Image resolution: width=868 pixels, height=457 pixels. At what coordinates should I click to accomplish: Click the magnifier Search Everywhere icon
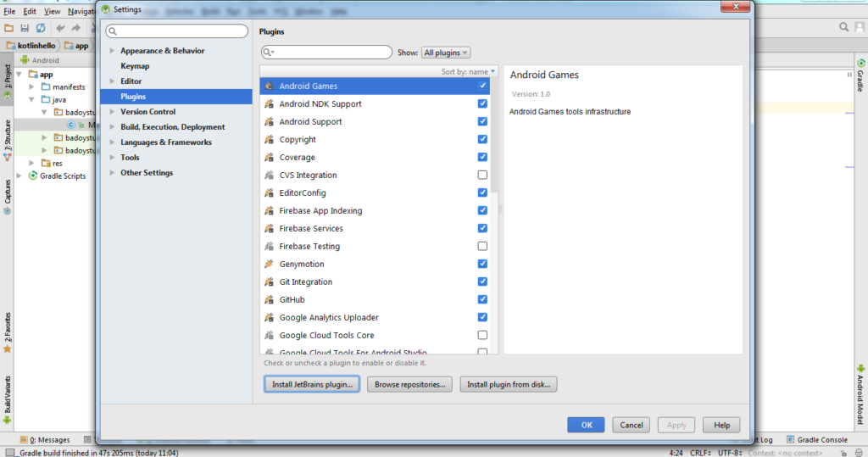click(844, 28)
